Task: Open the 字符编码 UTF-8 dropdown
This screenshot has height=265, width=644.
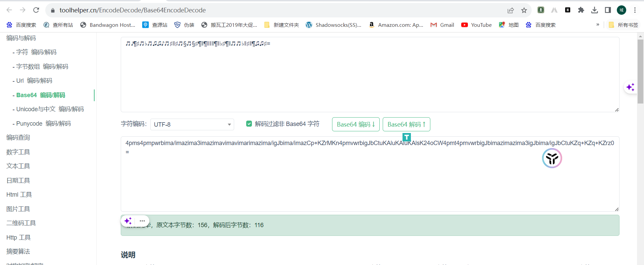Action: click(192, 124)
